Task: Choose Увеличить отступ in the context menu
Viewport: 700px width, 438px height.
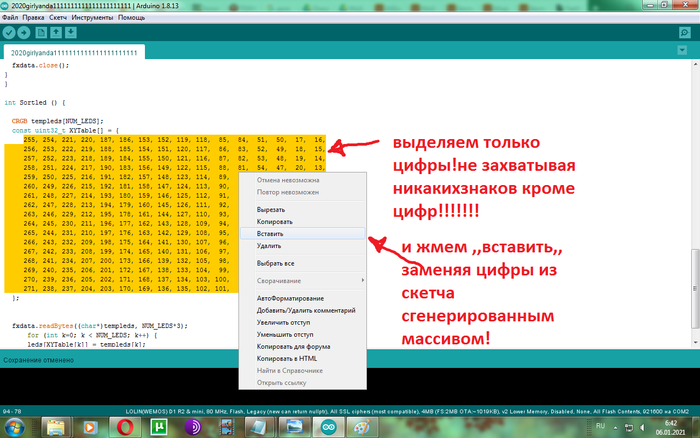Action: (x=303, y=322)
